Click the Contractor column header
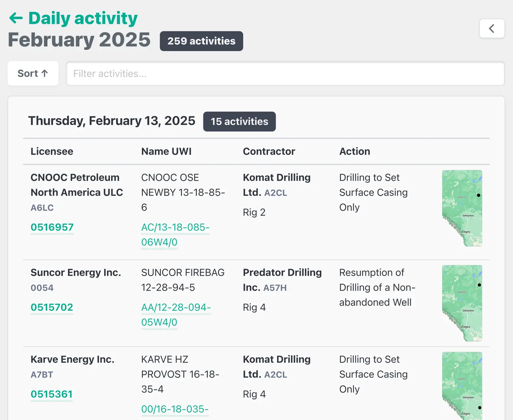The width and height of the screenshot is (513, 420). 269,151
